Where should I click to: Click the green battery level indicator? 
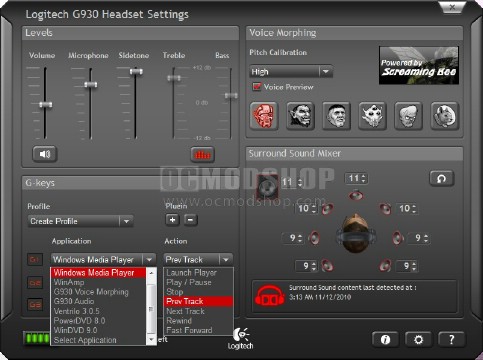click(37, 338)
